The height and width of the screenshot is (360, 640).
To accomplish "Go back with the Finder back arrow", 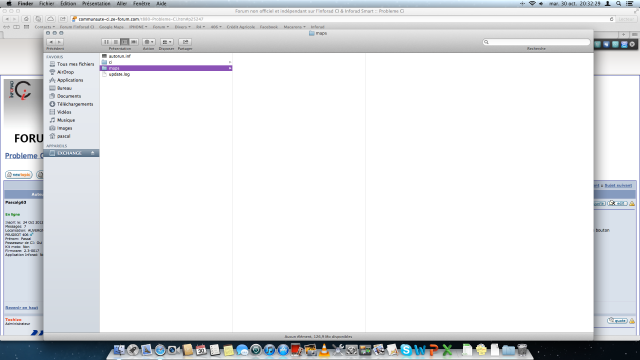I will coord(51,42).
